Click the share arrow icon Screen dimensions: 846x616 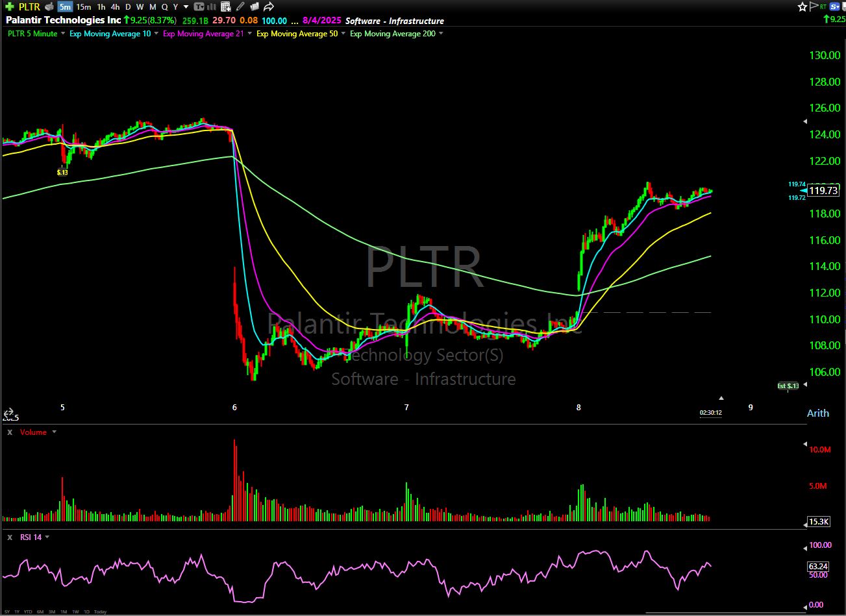(269, 6)
